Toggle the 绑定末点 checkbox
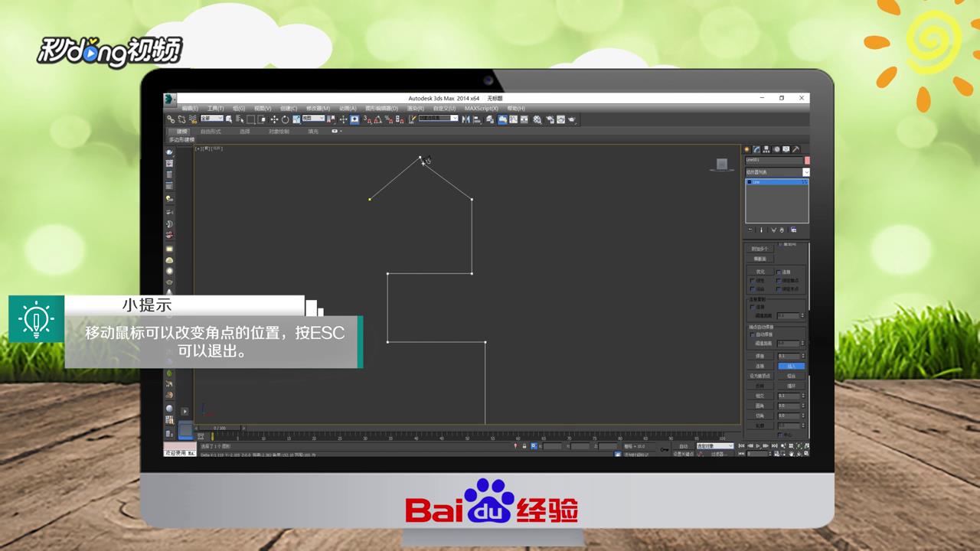980x551 pixels. coord(779,289)
